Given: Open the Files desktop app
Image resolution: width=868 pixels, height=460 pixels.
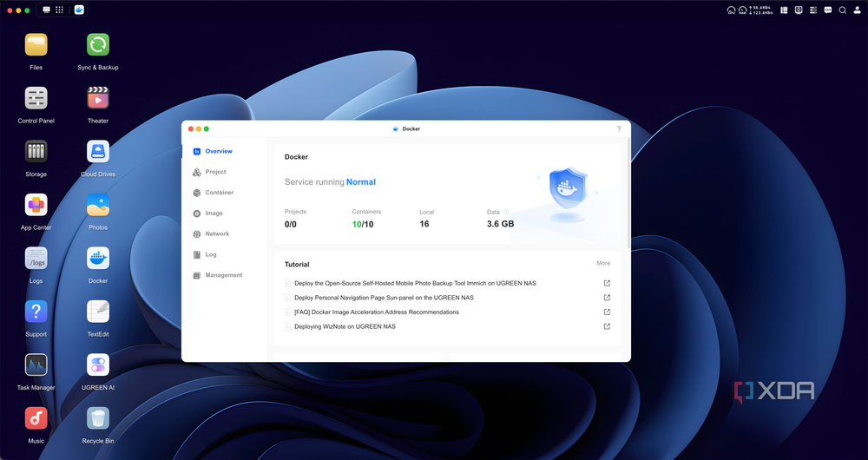Looking at the screenshot, I should (36, 45).
